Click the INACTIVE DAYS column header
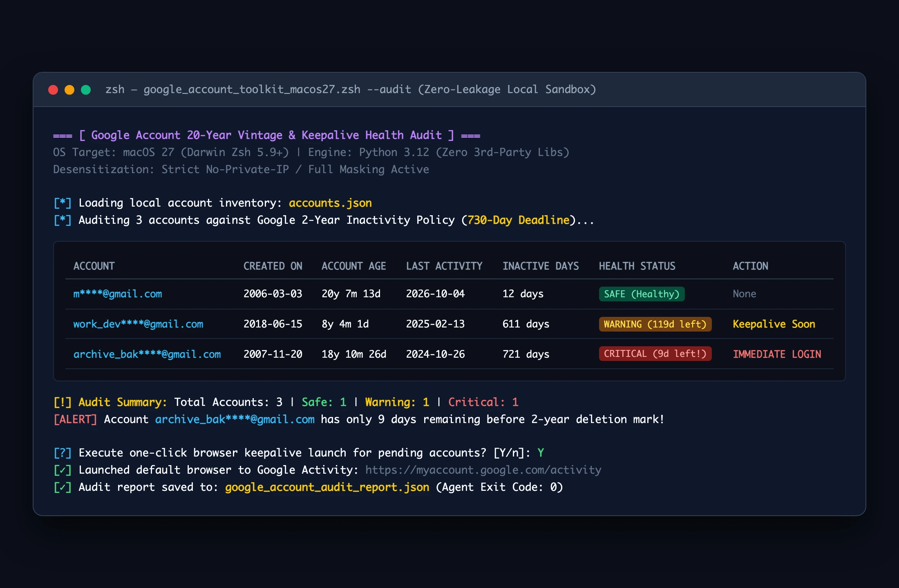The height and width of the screenshot is (588, 899). (541, 266)
